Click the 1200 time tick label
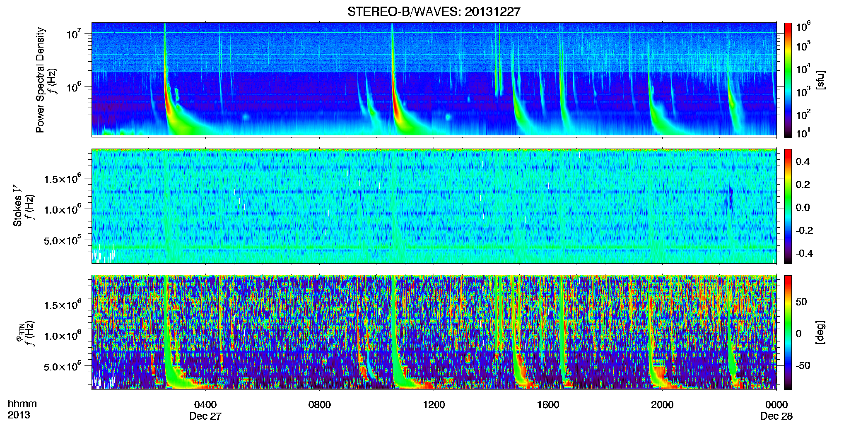Viewport: 868px width, 447px height. (x=434, y=404)
